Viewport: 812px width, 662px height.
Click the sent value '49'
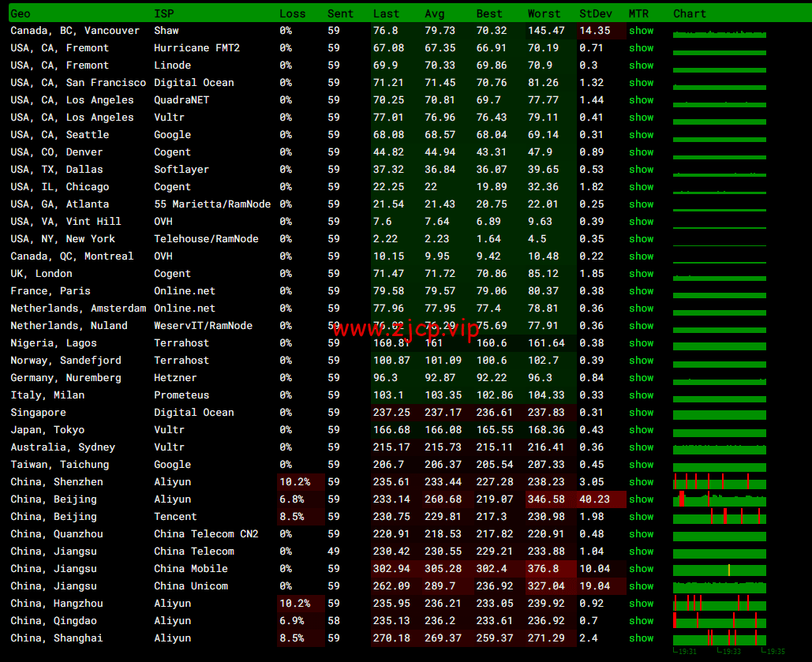334,552
